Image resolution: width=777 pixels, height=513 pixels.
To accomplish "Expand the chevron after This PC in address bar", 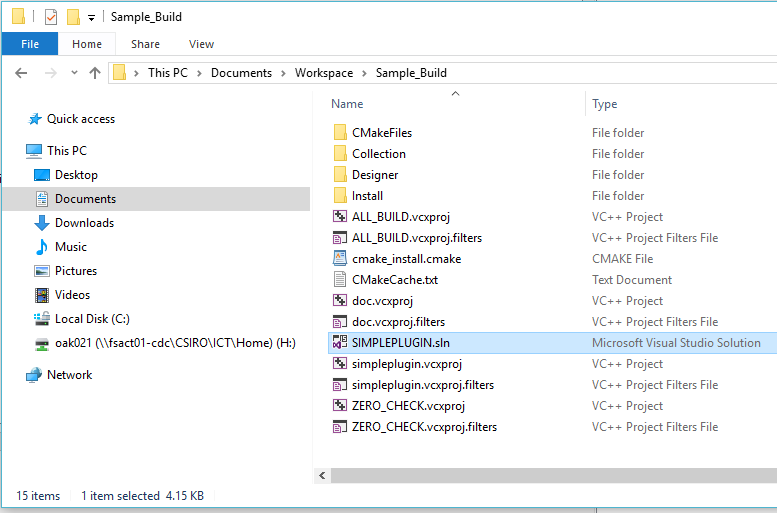I will coord(199,73).
